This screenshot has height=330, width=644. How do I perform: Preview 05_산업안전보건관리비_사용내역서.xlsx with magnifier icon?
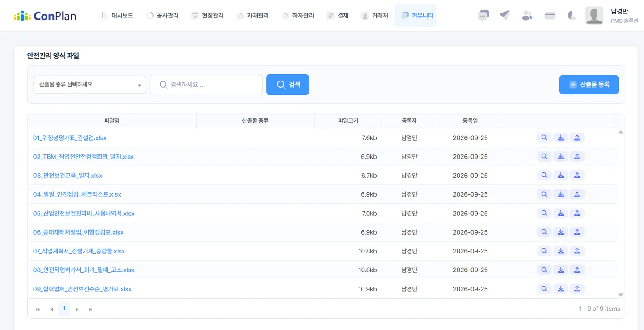click(x=544, y=214)
